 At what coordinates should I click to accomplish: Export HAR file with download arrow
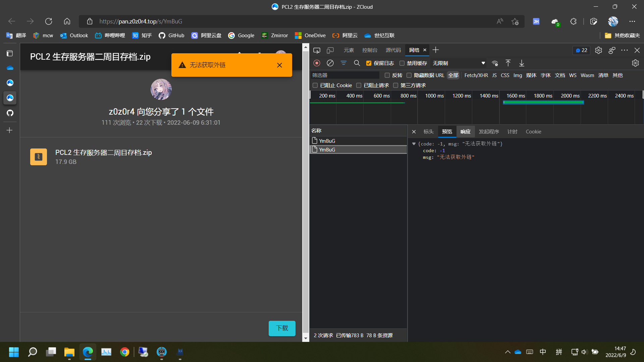[521, 63]
